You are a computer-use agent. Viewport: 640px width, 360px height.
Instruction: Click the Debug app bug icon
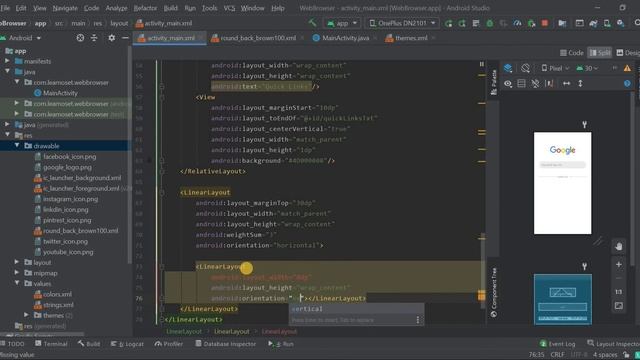(x=489, y=23)
